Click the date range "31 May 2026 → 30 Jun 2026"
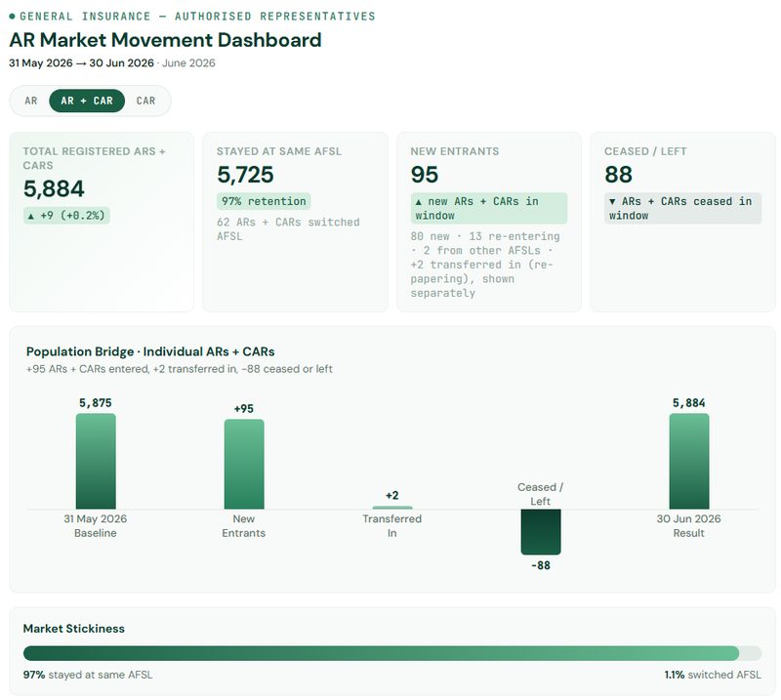Screen dimensions: 781x700 (81, 62)
